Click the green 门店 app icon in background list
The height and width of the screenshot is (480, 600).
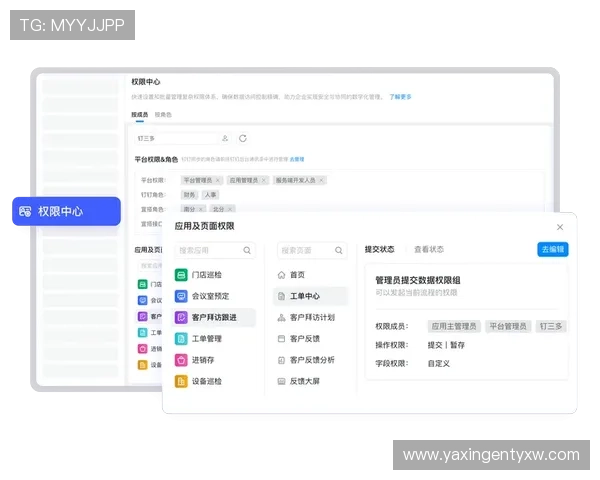coord(142,284)
